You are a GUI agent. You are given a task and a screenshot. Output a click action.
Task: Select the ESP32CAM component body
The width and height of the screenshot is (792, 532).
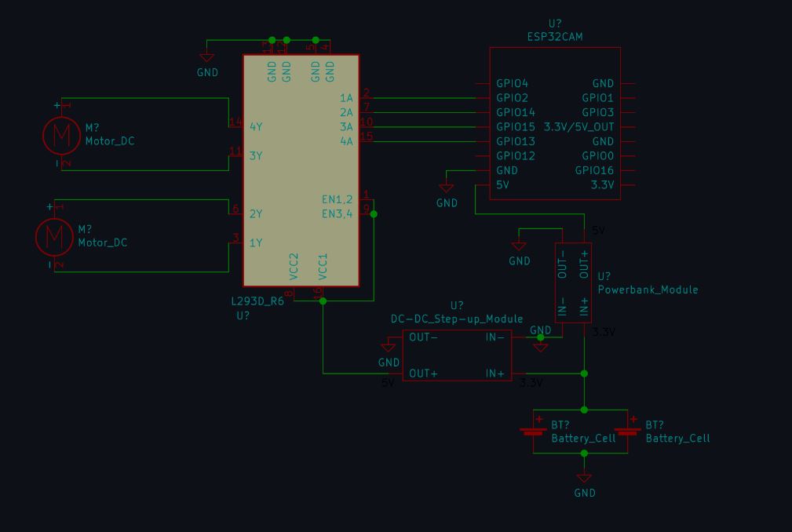click(554, 126)
